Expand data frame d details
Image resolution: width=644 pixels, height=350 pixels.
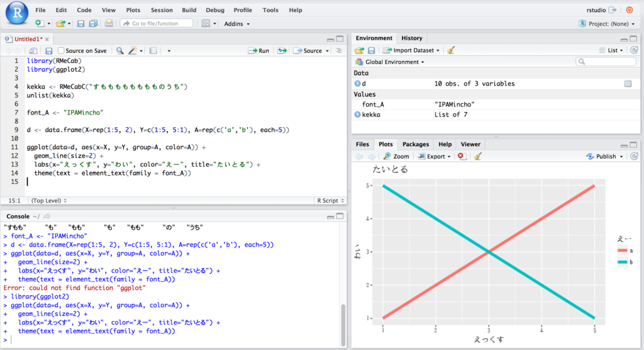tap(357, 84)
